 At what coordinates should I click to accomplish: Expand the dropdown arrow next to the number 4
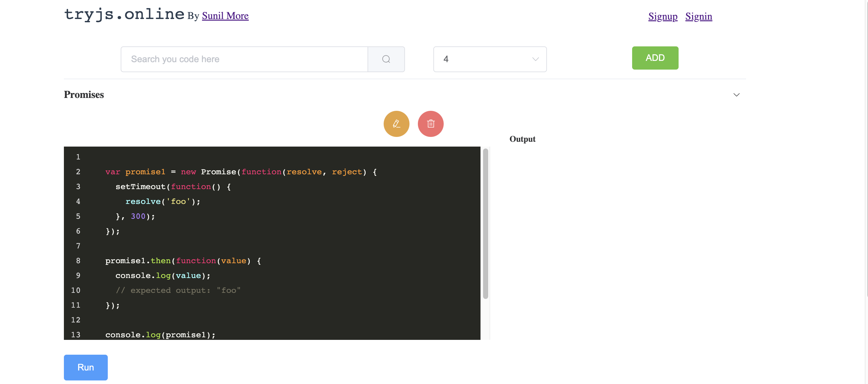click(x=535, y=59)
